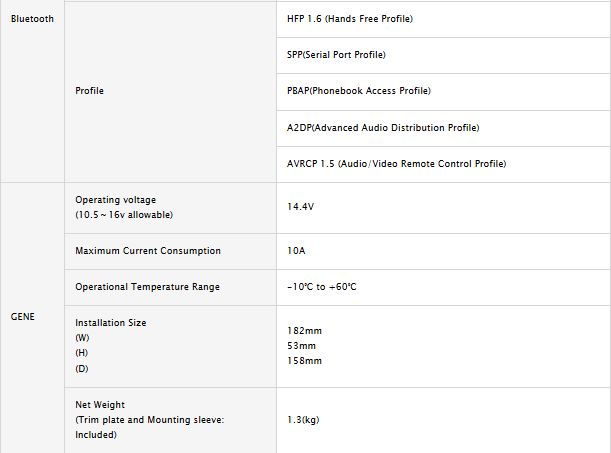This screenshot has width=611, height=453.
Task: Click the 1.3(kg) weight value
Action: 305,420
